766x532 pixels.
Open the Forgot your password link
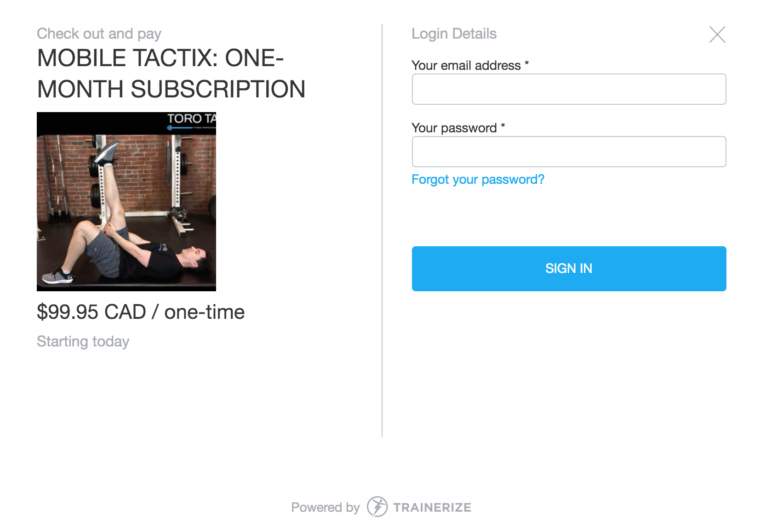478,180
